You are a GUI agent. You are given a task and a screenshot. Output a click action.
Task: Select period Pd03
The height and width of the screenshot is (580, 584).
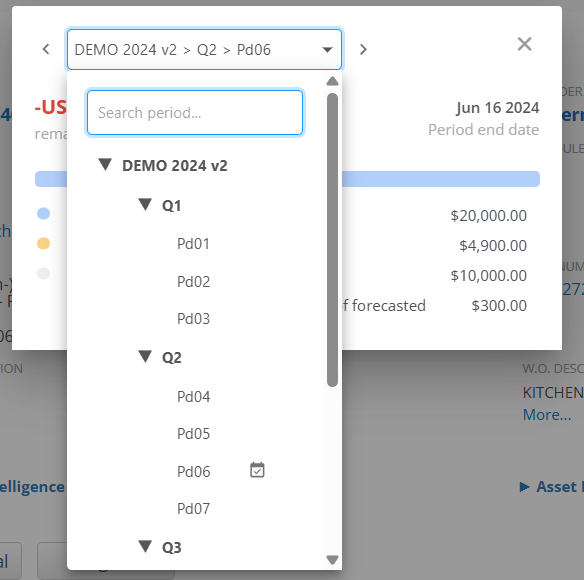[193, 319]
